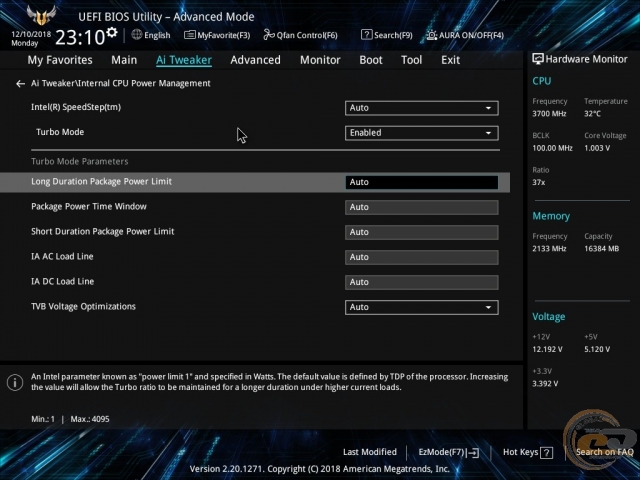Click the Search on FAQ link
The height and width of the screenshot is (480, 640).
tap(604, 452)
